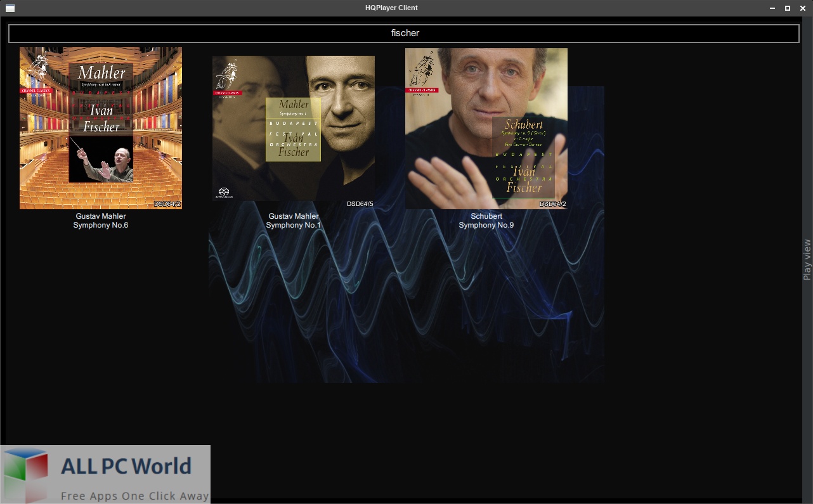Open the window menu icon in title bar

click(x=10, y=8)
